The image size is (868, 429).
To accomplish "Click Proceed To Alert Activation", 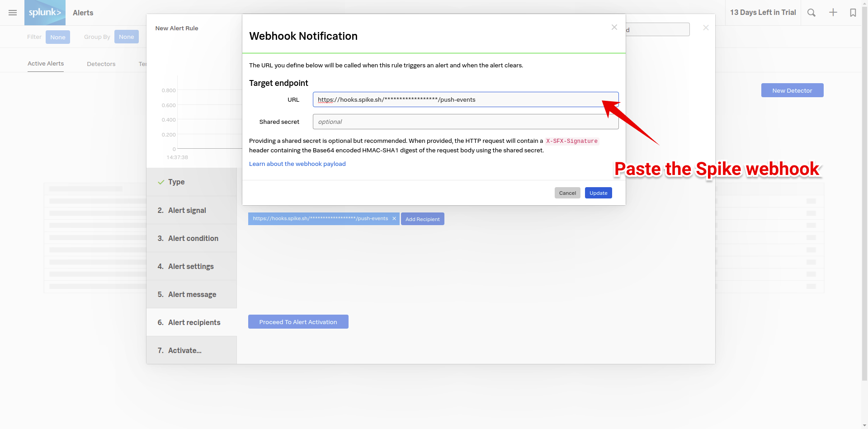I will [298, 322].
